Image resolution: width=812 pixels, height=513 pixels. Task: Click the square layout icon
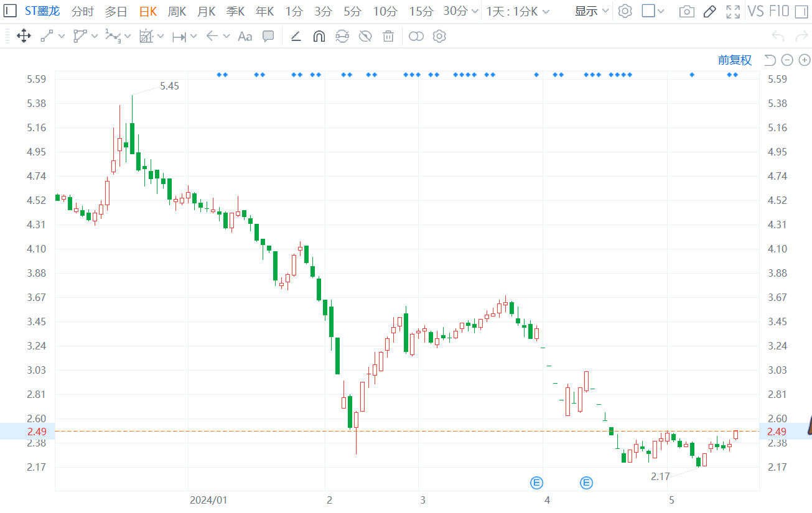point(648,11)
